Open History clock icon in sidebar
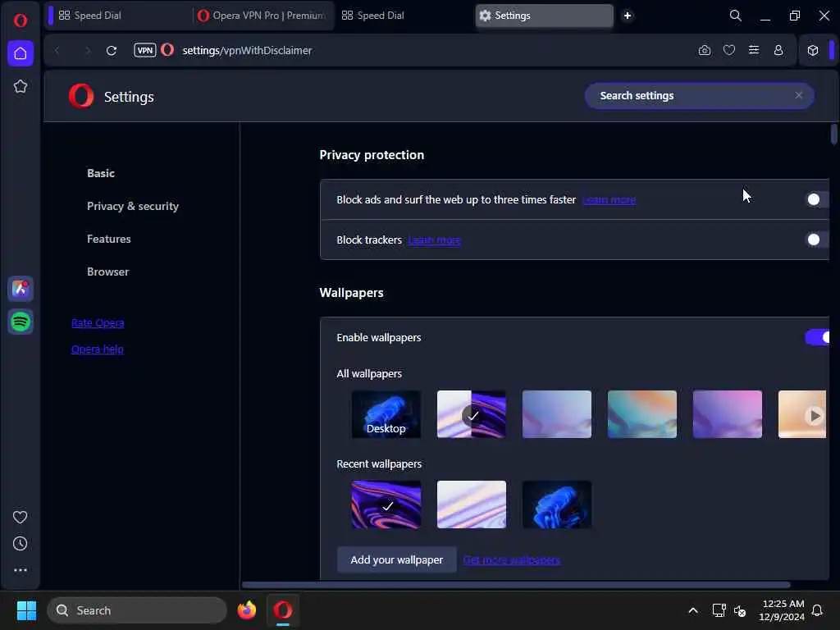 click(x=20, y=544)
